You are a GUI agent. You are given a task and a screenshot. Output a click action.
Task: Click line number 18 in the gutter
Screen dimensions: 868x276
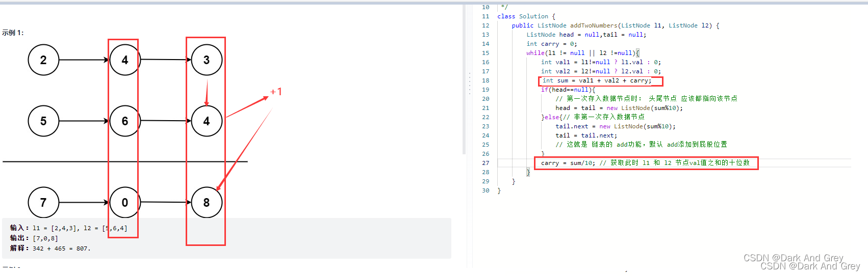click(486, 80)
